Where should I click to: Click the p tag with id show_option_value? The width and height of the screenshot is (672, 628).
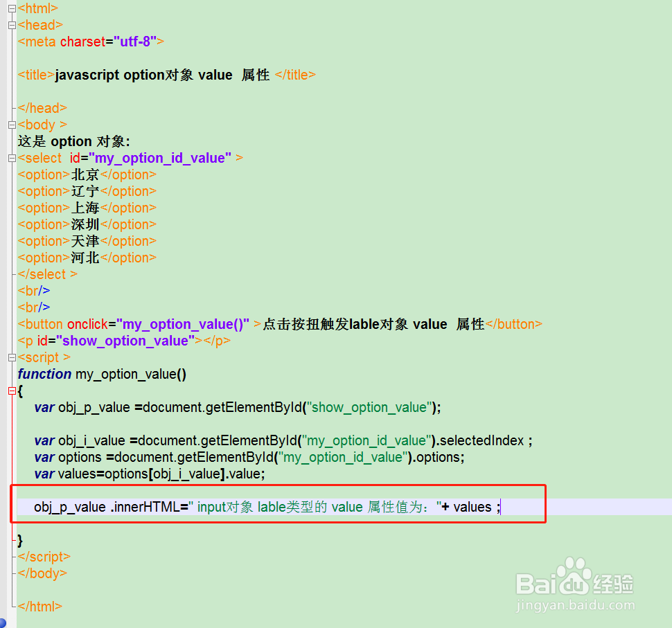point(124,341)
